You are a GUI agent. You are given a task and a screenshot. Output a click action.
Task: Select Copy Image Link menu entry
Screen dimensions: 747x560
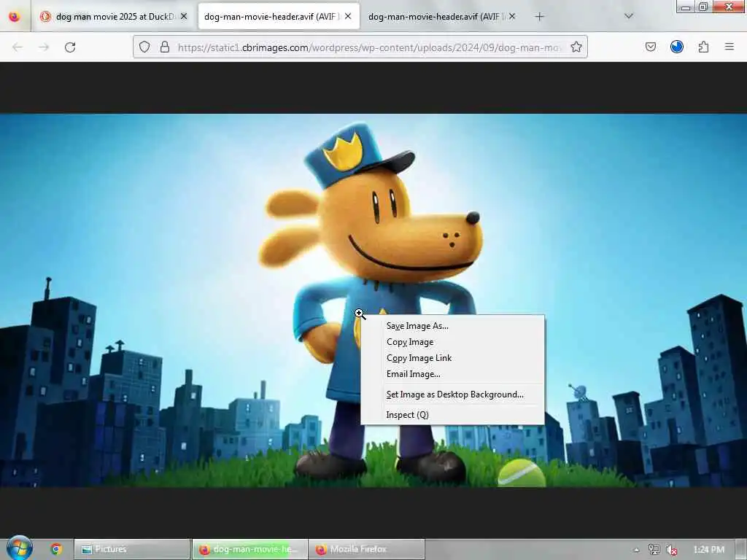[452, 358]
